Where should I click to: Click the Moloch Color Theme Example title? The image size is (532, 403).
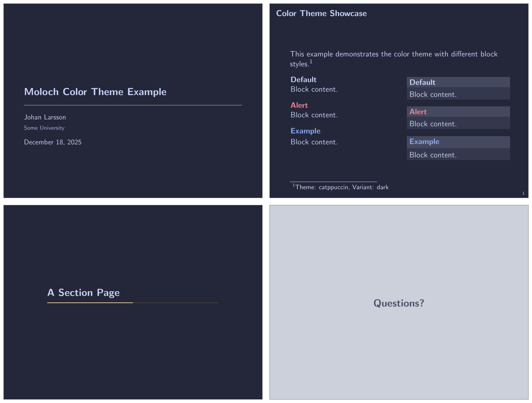(x=95, y=92)
